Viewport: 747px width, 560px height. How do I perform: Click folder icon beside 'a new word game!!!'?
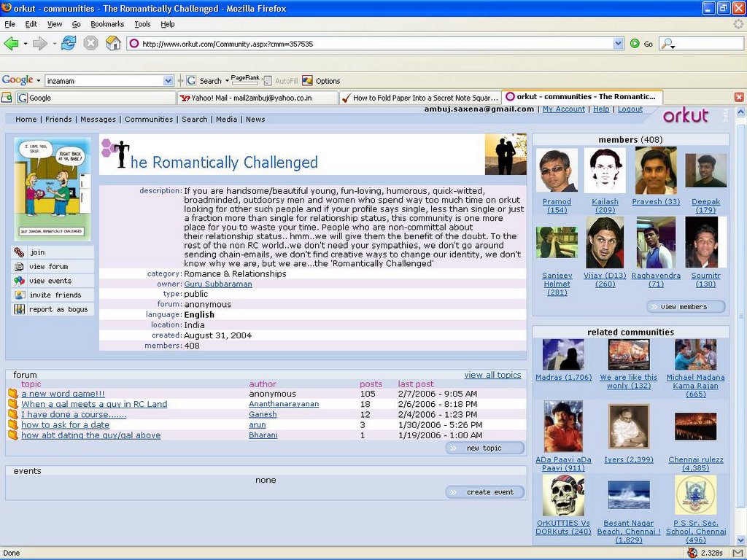13,394
